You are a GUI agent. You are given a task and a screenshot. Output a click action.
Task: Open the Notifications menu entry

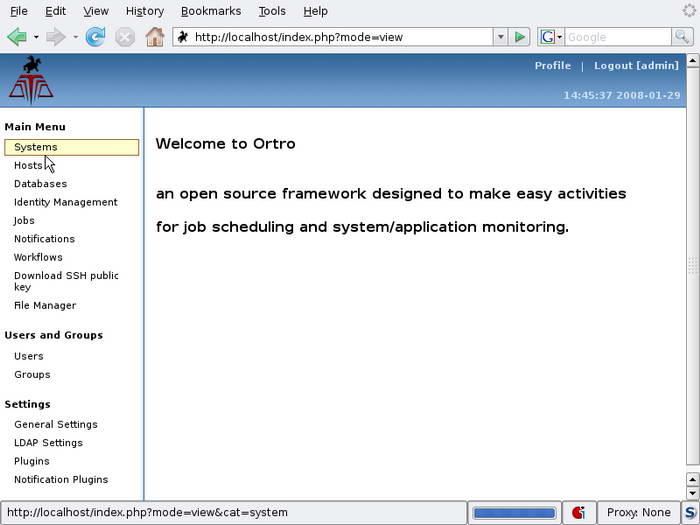click(x=44, y=239)
